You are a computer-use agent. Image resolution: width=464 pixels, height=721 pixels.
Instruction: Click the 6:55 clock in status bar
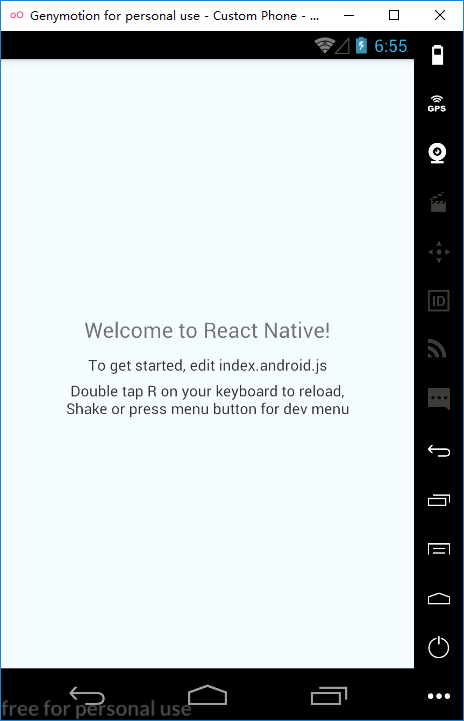pyautogui.click(x=390, y=46)
